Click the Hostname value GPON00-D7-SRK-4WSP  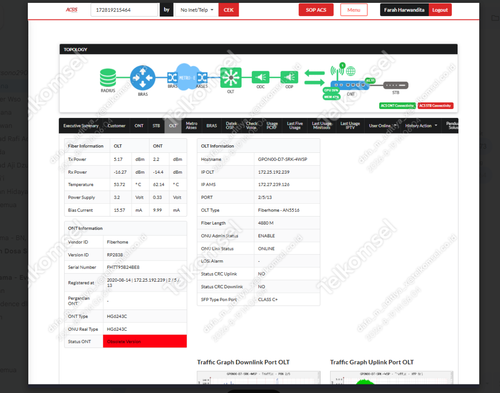click(282, 159)
